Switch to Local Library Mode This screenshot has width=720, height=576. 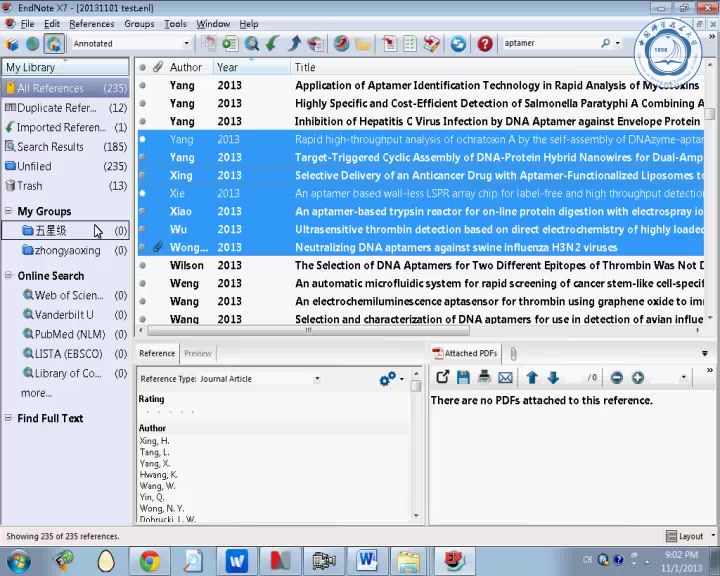click(x=12, y=44)
